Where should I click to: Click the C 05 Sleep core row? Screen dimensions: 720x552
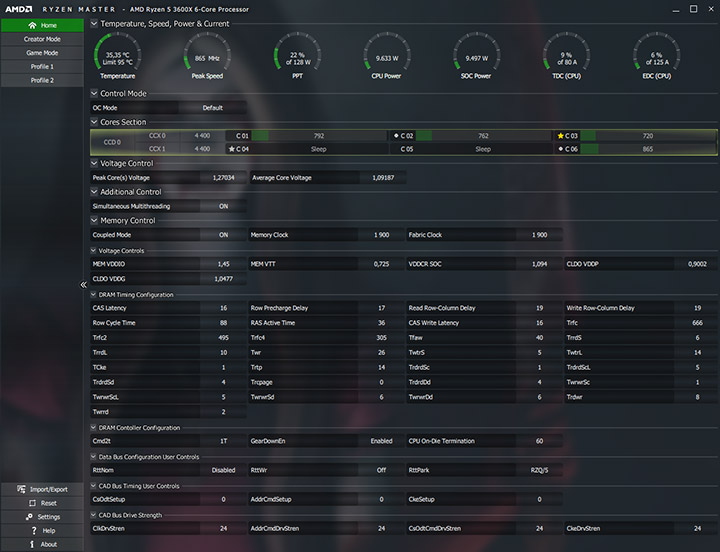pyautogui.click(x=471, y=149)
